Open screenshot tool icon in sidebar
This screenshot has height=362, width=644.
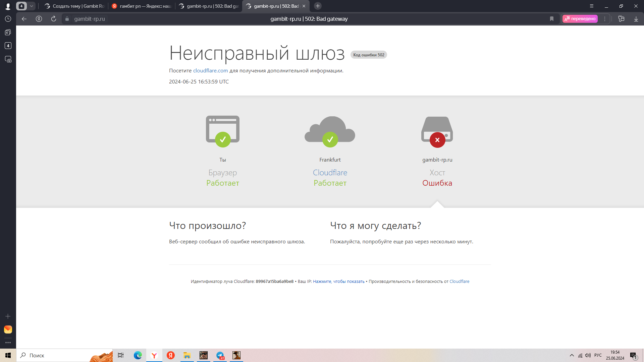pos(8,59)
